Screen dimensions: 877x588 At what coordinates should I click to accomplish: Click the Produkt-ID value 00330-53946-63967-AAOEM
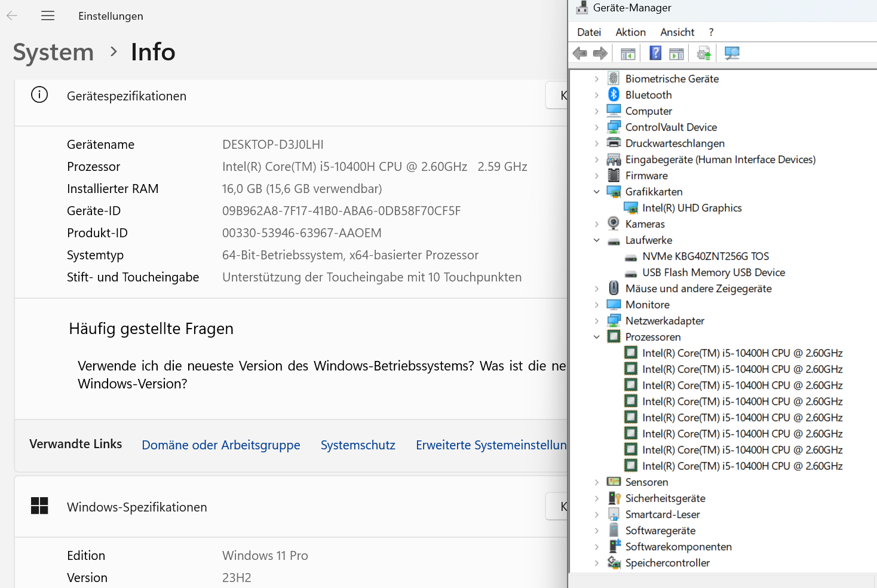click(x=302, y=233)
